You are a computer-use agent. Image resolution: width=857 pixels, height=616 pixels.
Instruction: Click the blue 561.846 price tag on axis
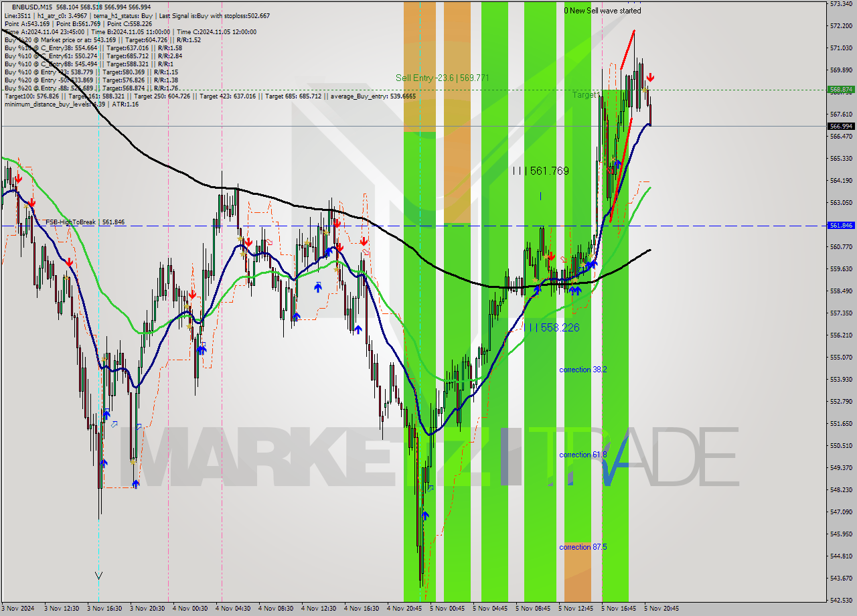[841, 226]
